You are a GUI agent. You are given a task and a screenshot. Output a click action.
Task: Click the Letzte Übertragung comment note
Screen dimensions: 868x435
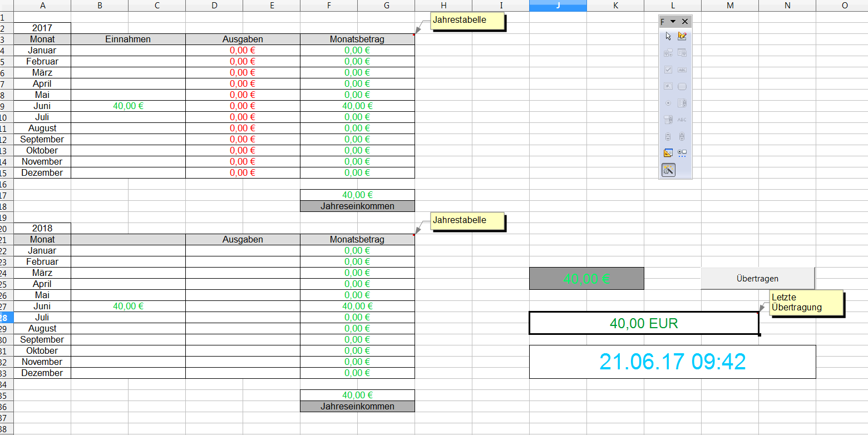click(x=806, y=303)
